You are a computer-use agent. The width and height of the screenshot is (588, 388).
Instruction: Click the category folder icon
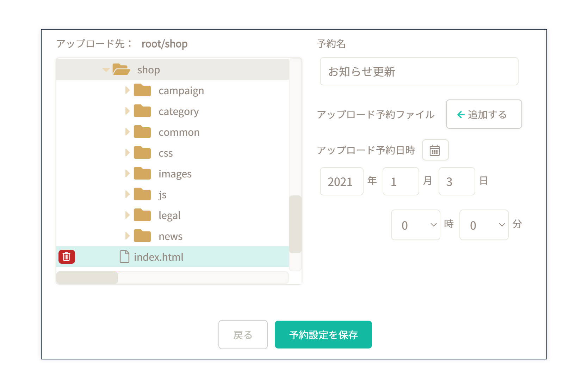(142, 111)
